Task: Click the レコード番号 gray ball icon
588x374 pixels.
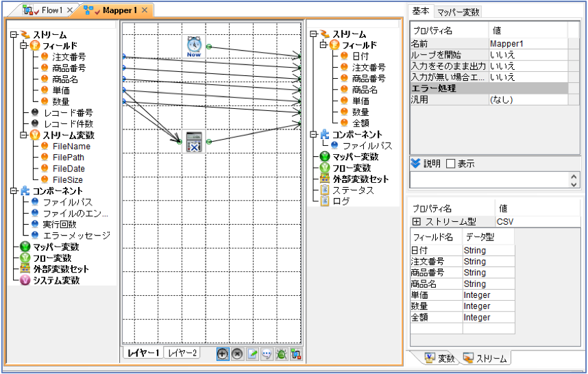Action: point(35,112)
